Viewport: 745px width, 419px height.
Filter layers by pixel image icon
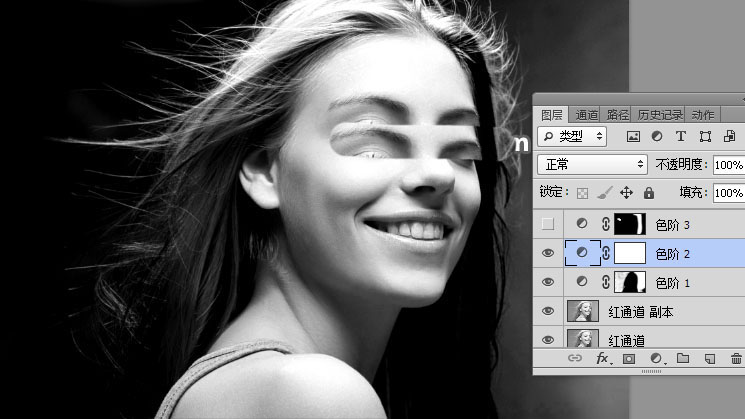[633, 136]
